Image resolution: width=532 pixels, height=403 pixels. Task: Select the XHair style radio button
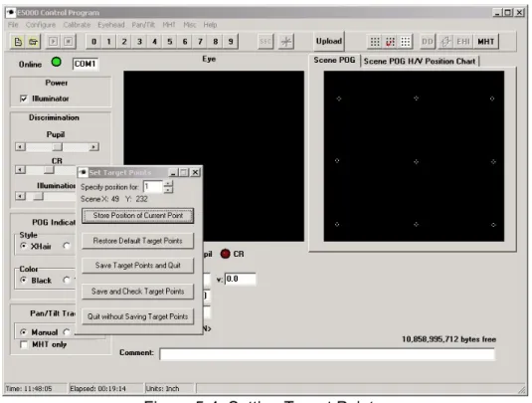click(x=24, y=246)
